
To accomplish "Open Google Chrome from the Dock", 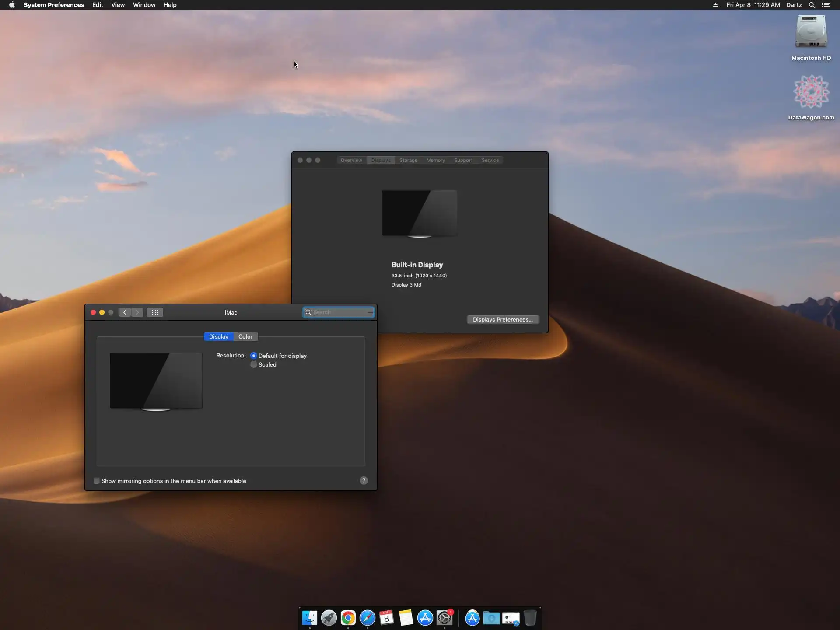I will (348, 618).
